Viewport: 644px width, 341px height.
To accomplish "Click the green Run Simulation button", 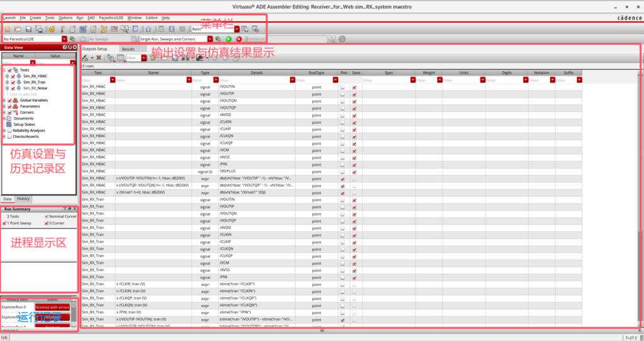I will coord(228,38).
